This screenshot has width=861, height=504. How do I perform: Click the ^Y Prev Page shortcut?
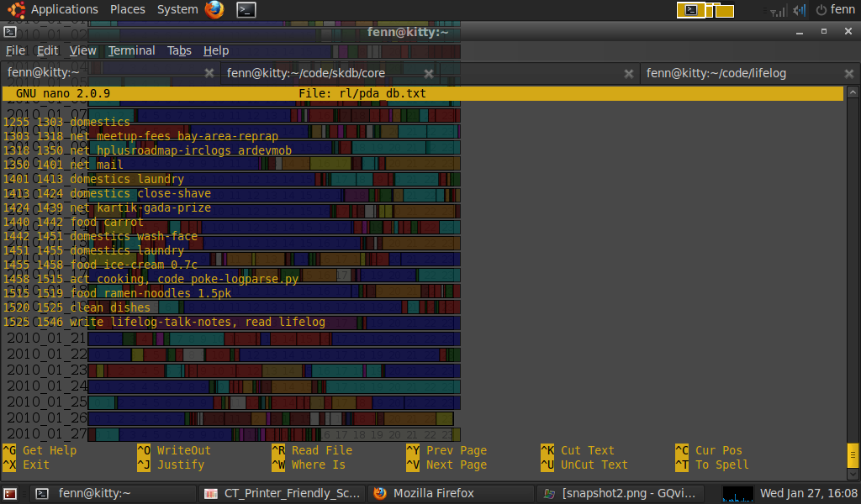coord(446,450)
